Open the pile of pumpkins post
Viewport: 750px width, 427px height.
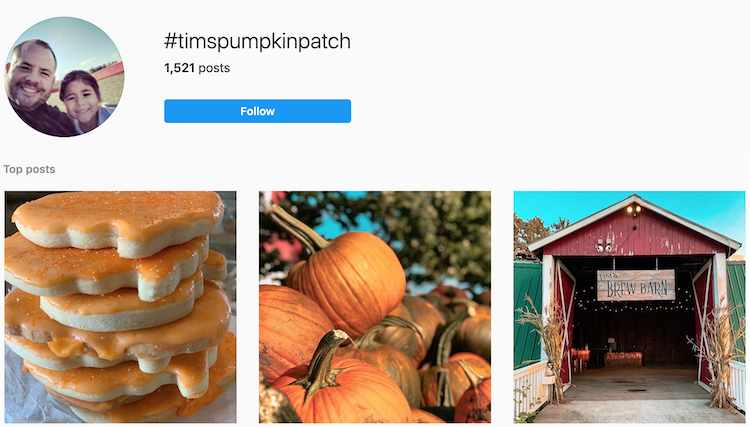tap(375, 307)
